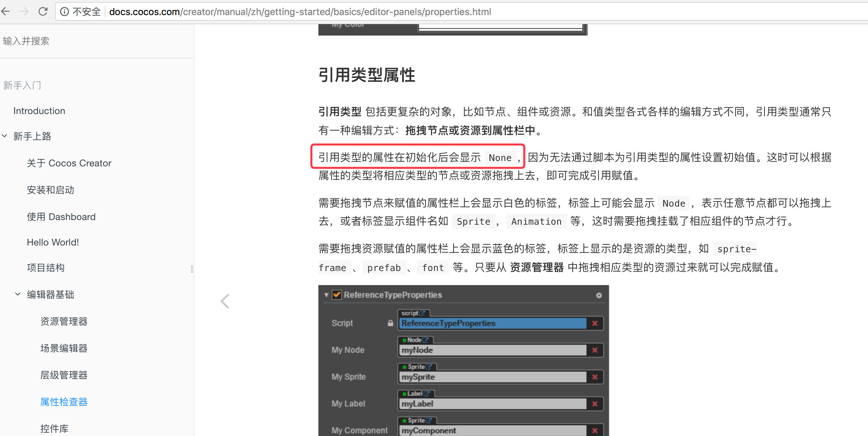Click red X beside myNode field
868x436 pixels.
click(x=595, y=350)
